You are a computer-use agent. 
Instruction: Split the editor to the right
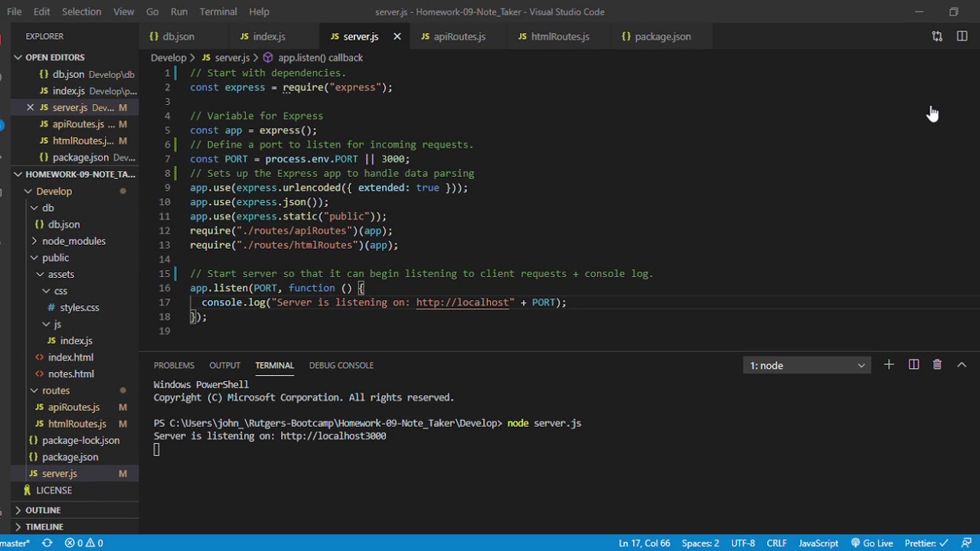[962, 36]
